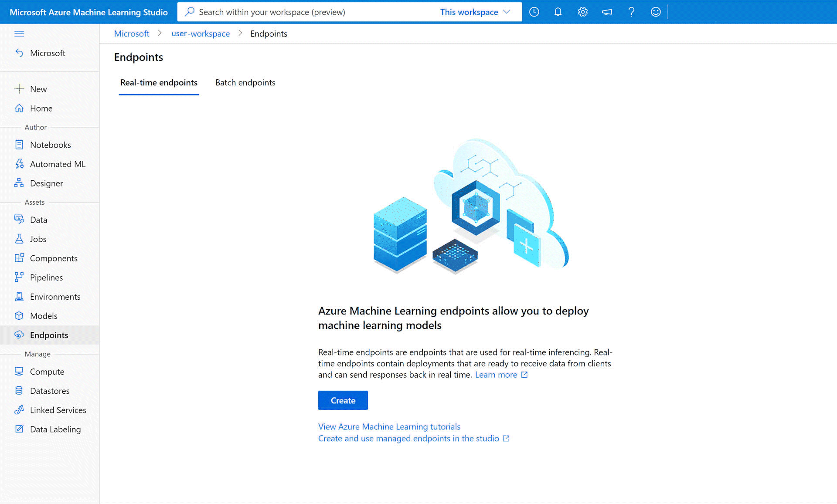The width and height of the screenshot is (837, 504).
Task: Switch to Batch endpoints tab
Action: [245, 83]
